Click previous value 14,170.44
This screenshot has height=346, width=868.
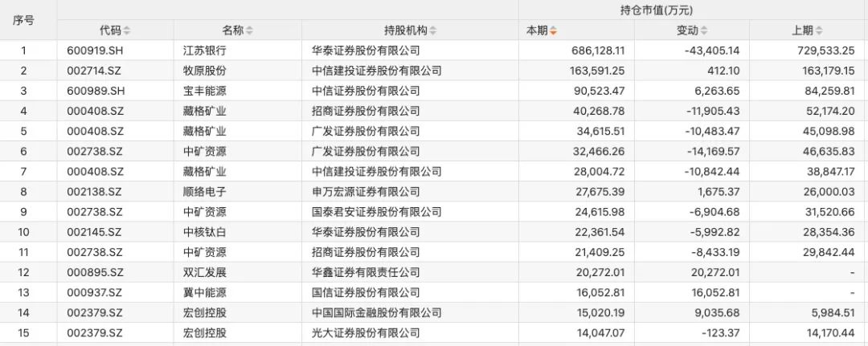(x=831, y=332)
